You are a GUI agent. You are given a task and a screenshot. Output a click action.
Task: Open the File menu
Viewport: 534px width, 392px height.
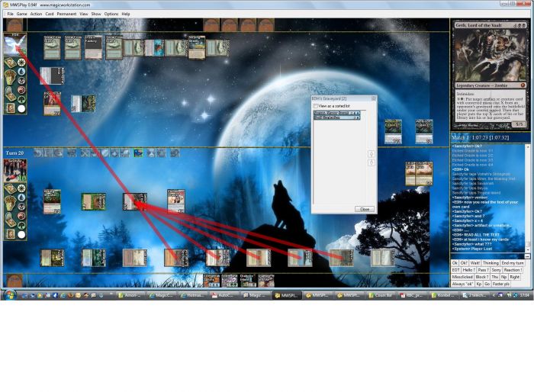pos(10,14)
